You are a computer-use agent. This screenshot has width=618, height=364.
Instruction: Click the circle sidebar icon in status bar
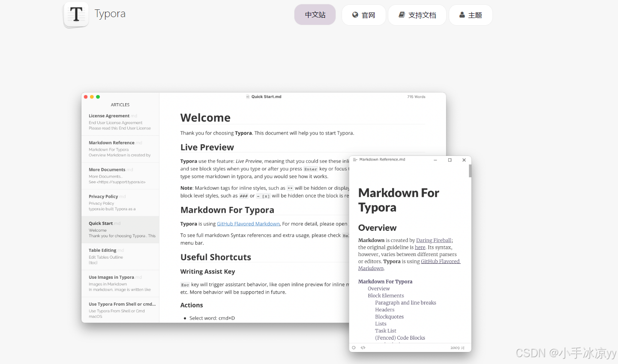point(354,348)
